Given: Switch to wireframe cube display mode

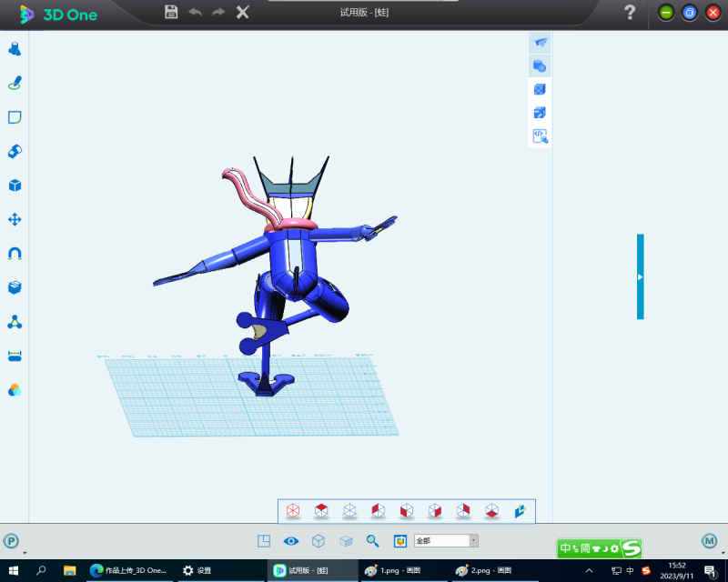Looking at the screenshot, I should [x=318, y=541].
